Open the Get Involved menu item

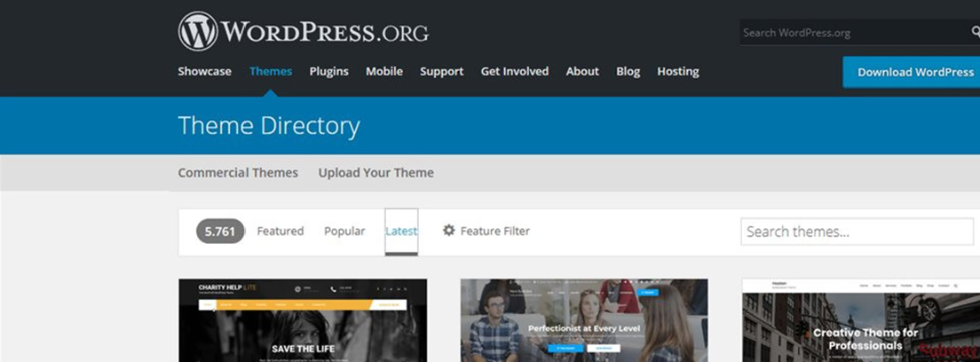(514, 71)
